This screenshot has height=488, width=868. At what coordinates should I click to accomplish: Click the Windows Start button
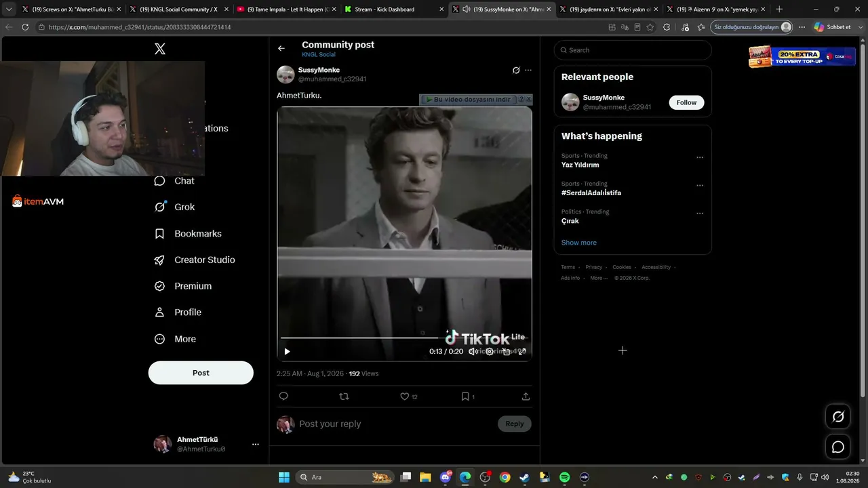pyautogui.click(x=284, y=477)
